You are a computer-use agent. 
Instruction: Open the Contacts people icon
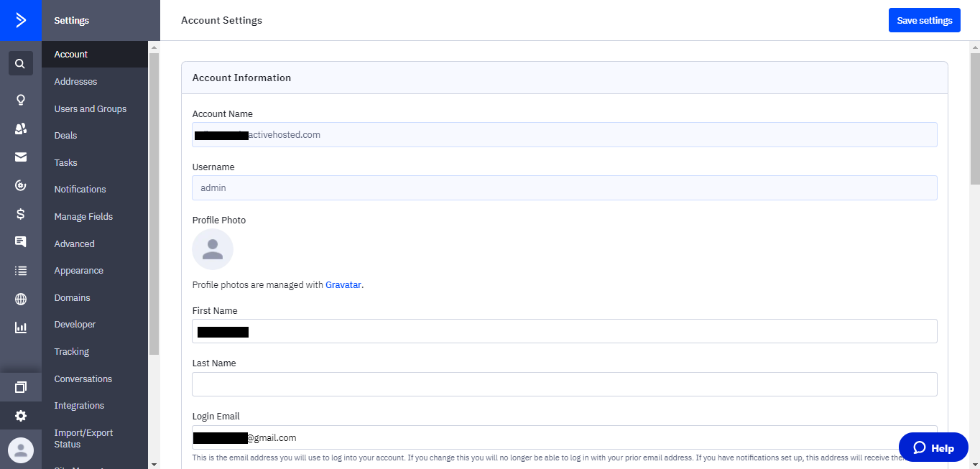[21, 129]
